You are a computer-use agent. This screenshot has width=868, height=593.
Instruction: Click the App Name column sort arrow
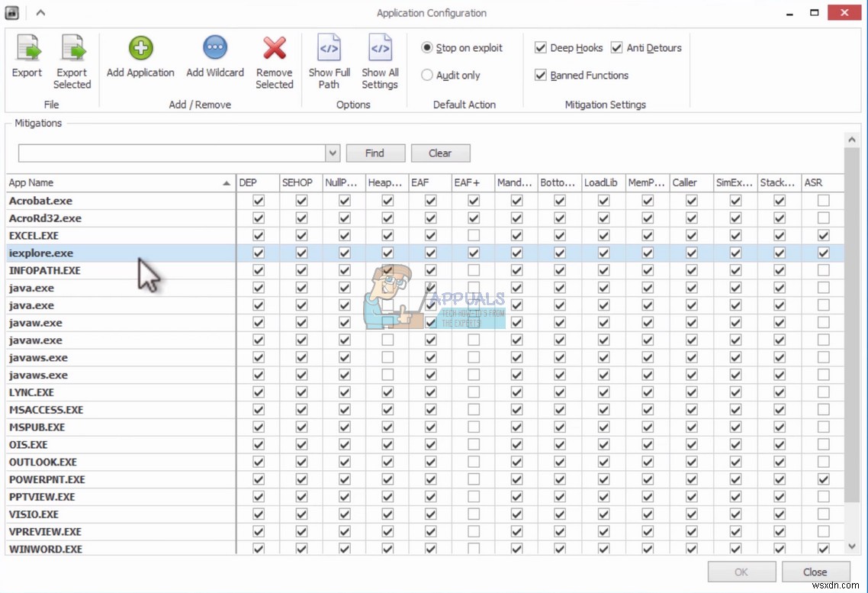click(227, 183)
